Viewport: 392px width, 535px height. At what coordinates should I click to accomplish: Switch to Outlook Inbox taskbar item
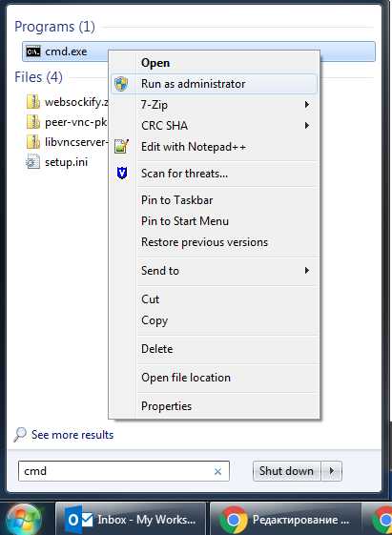131,520
